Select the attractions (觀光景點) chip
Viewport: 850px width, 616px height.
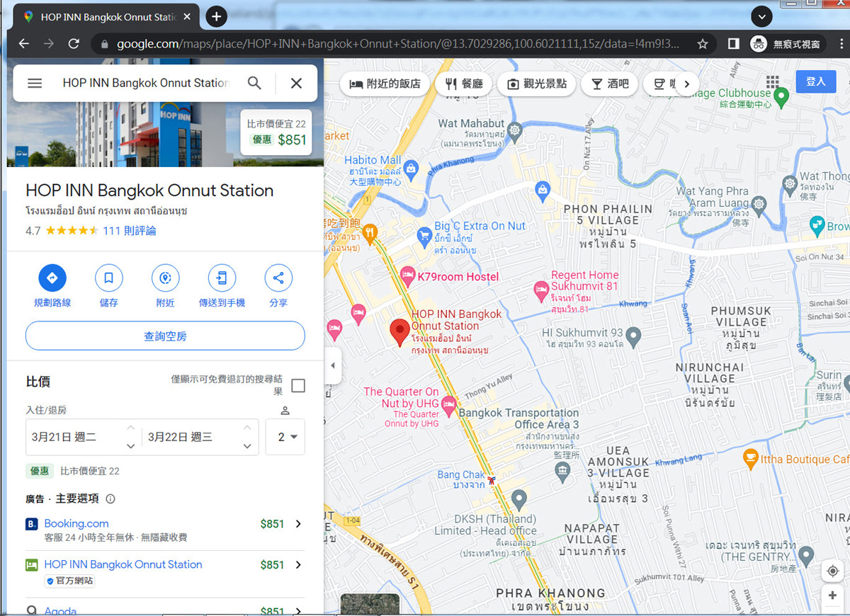(536, 84)
